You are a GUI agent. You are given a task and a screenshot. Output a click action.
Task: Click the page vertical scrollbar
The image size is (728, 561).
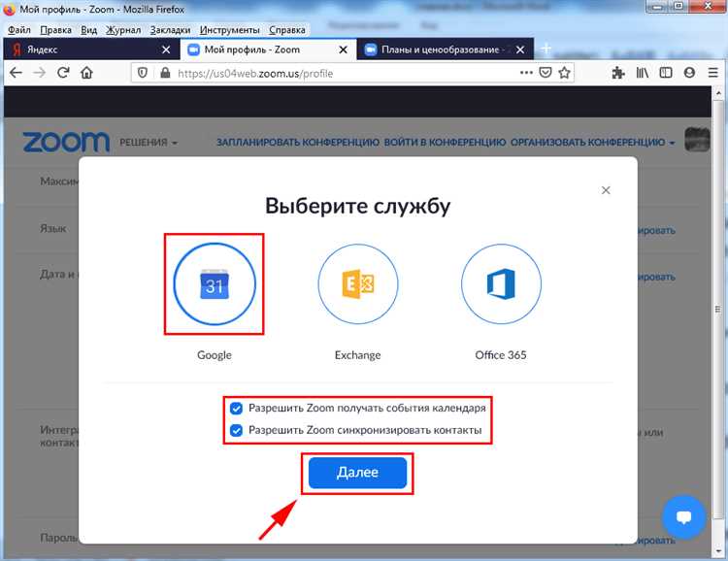[x=717, y=309]
